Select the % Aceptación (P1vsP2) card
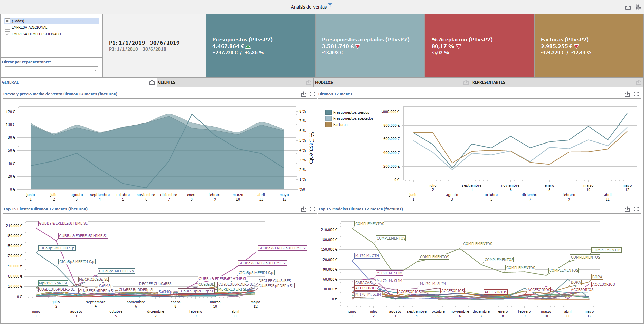Viewport: 644px width, 324px height. [480, 46]
